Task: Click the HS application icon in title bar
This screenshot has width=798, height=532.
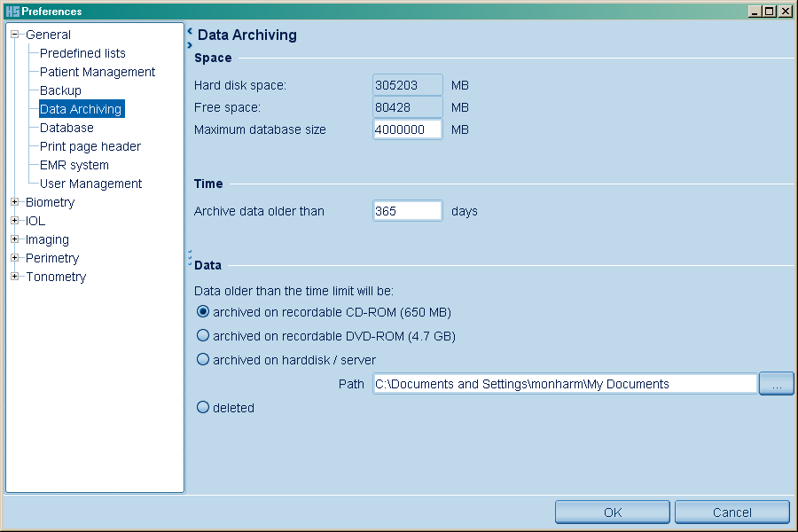Action: (x=12, y=12)
